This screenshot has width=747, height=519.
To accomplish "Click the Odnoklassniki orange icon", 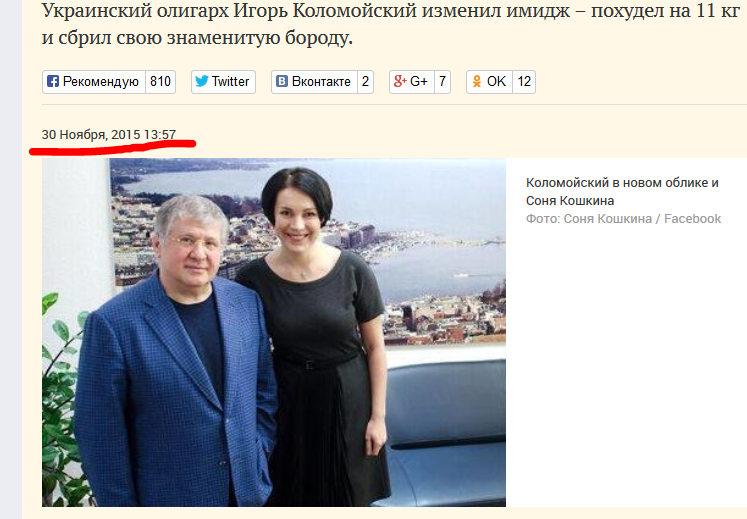I will (476, 81).
